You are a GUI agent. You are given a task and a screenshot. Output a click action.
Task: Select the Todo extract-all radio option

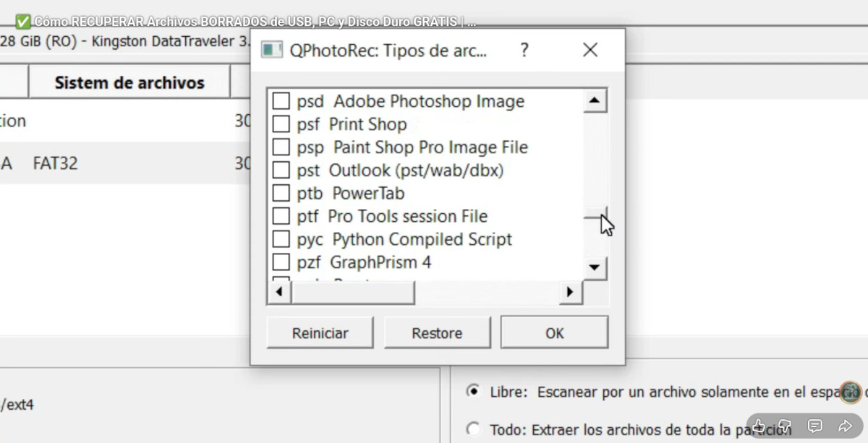pyautogui.click(x=473, y=429)
